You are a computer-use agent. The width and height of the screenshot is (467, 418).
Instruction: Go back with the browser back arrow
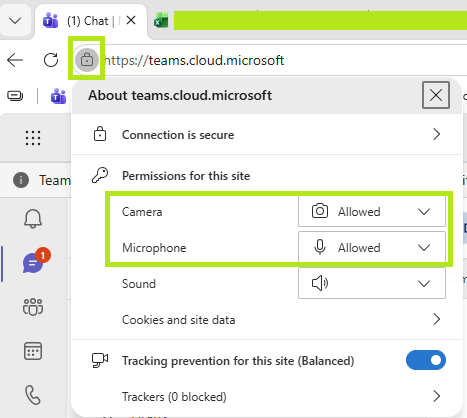pos(15,60)
